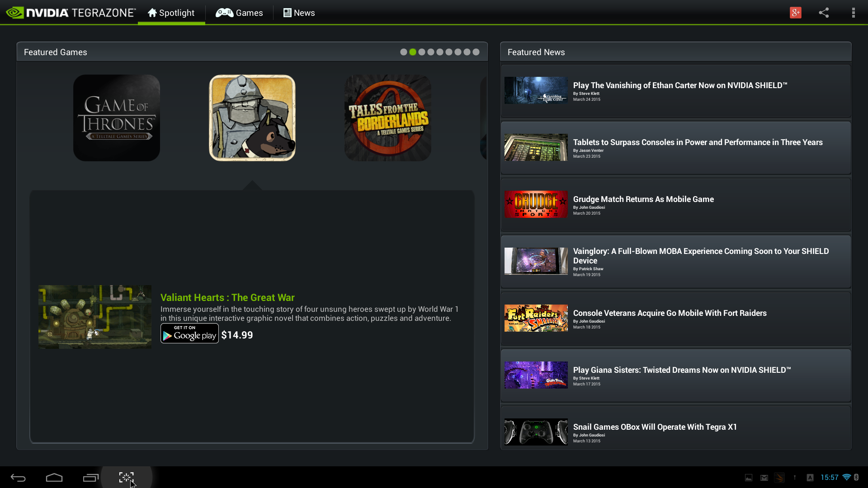Open Valiant Hearts : The Great War title
The image size is (868, 488).
click(227, 297)
